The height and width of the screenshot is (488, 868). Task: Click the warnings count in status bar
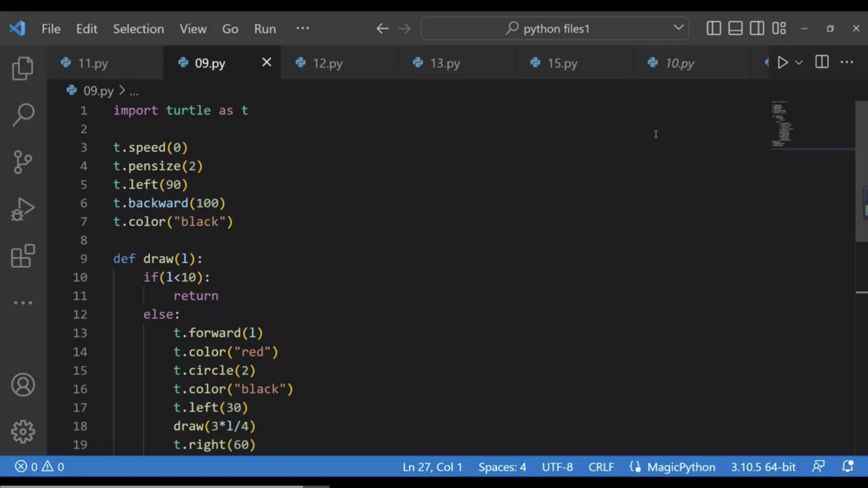pyautogui.click(x=53, y=467)
